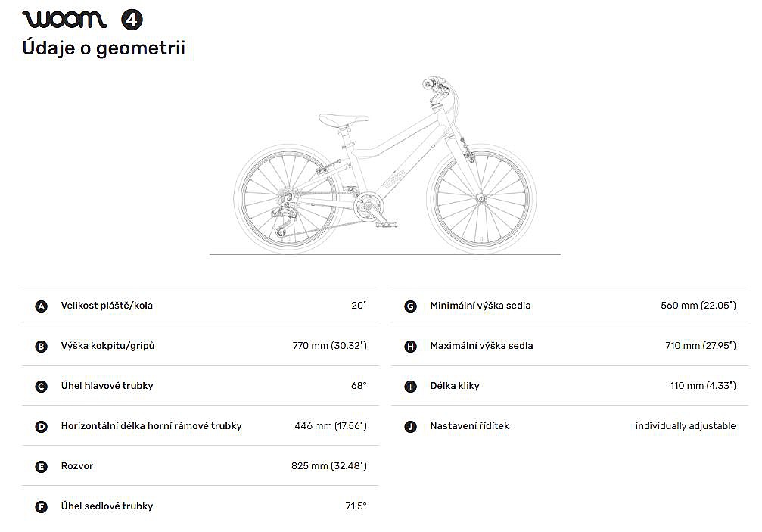Click the letter C marker icon
762x532 pixels.
pos(42,387)
